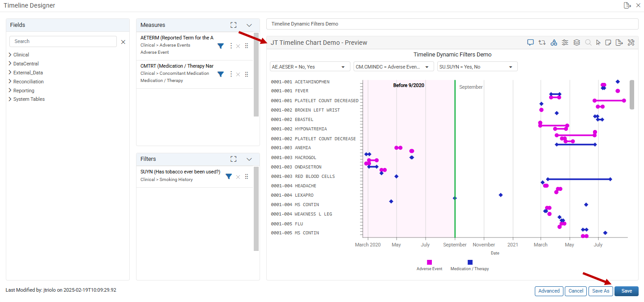The width and height of the screenshot is (644, 302).
Task: Toggle Medication / Therapy legend series
Action: tap(469, 265)
